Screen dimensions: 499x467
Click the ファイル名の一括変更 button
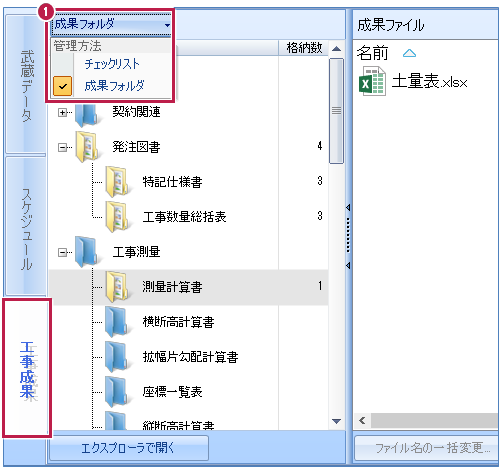427,448
